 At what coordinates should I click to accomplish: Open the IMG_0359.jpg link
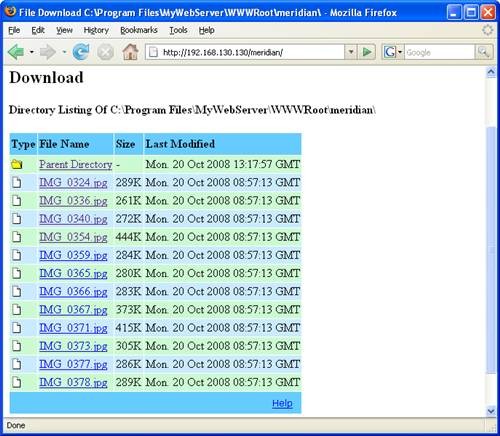[x=73, y=255]
